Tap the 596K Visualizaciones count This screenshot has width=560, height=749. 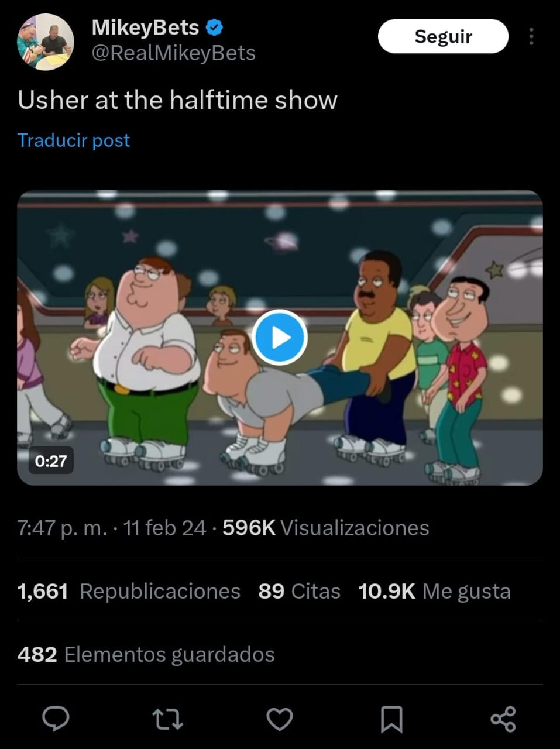[x=325, y=528]
